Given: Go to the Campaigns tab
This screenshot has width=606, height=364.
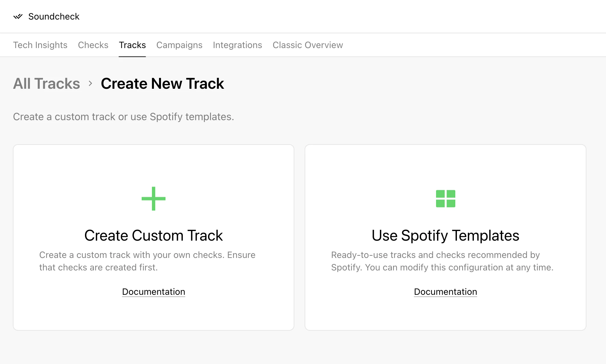Looking at the screenshot, I should 179,45.
